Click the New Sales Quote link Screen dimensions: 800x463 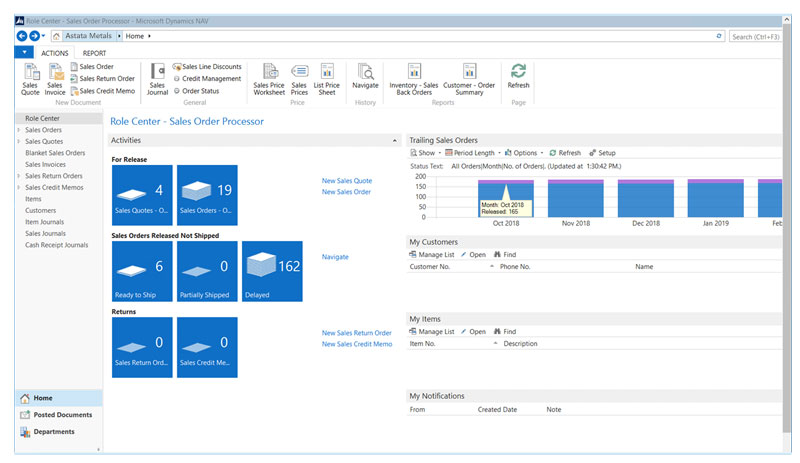click(347, 181)
